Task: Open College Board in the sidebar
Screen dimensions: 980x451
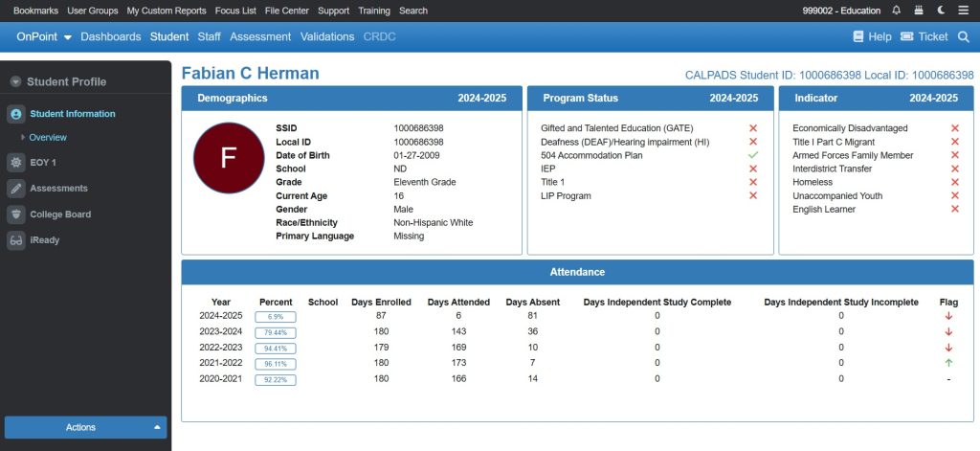Action: [60, 214]
